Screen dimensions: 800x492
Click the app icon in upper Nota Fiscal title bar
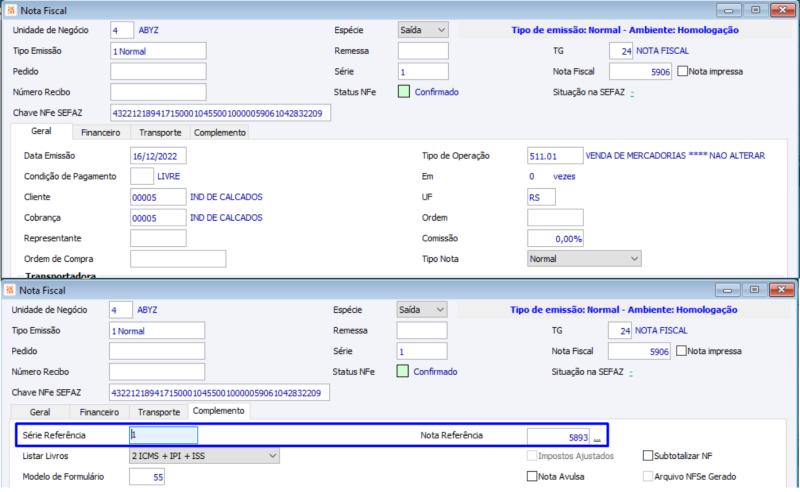click(x=11, y=10)
